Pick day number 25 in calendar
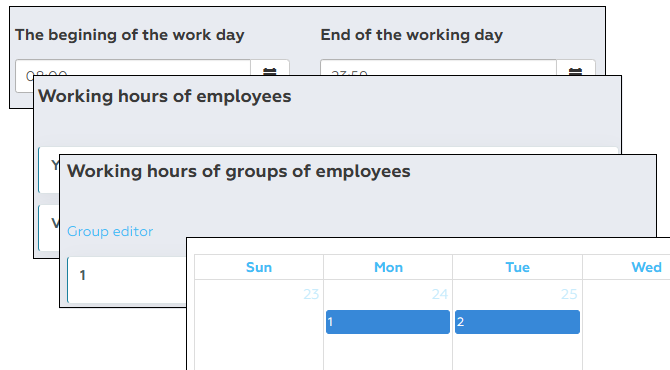The image size is (670, 370). click(x=569, y=294)
